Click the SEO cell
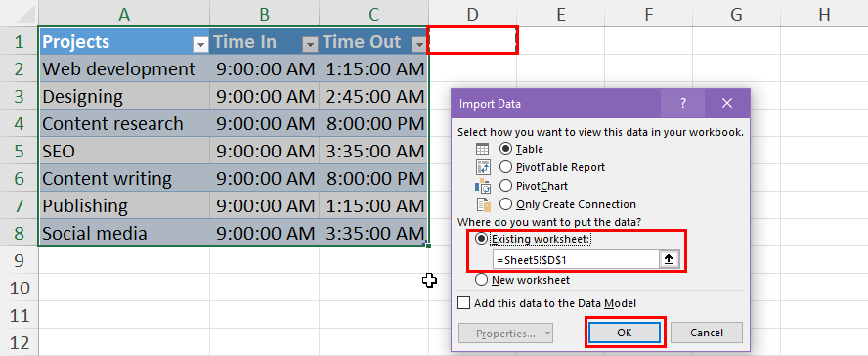Screen dimensions: 868x356 pos(124,151)
